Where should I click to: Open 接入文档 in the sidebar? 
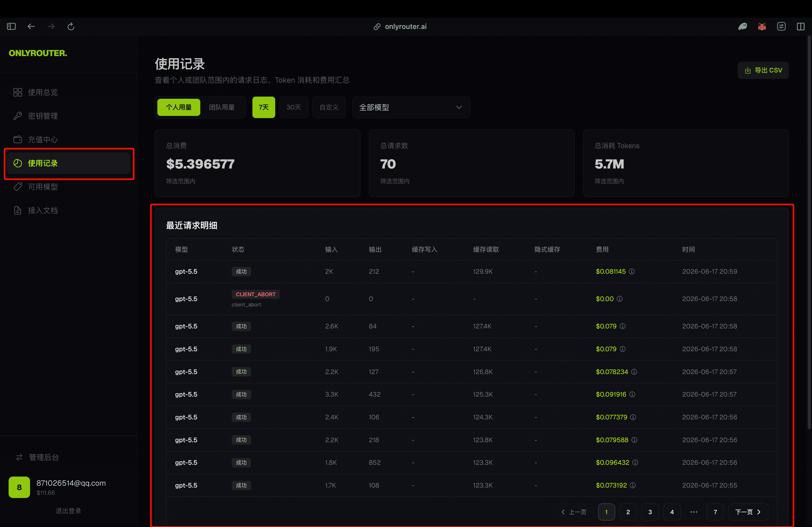[x=68, y=210]
